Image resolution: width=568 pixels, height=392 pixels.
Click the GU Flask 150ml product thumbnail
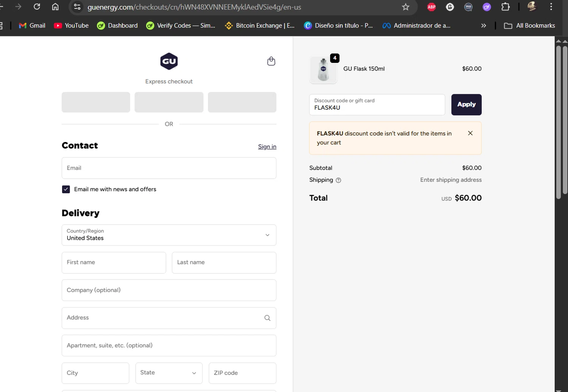[x=323, y=70]
